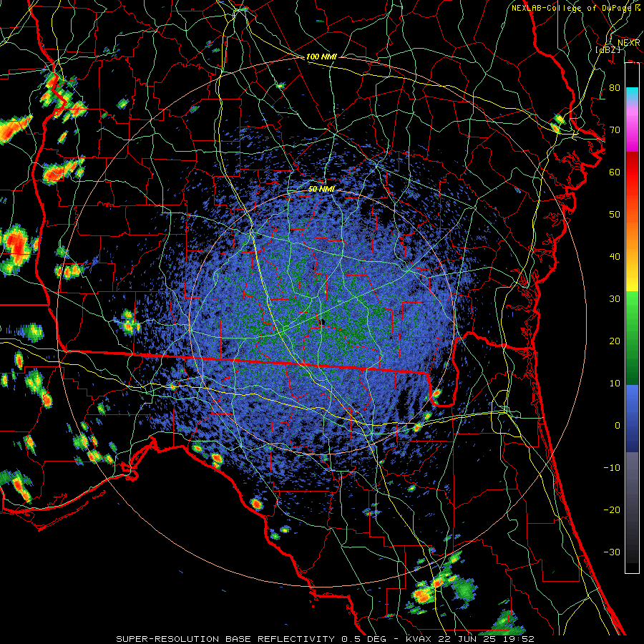Click the 30 value on dBZ scale
The height and width of the screenshot is (644, 644).
coord(615,299)
